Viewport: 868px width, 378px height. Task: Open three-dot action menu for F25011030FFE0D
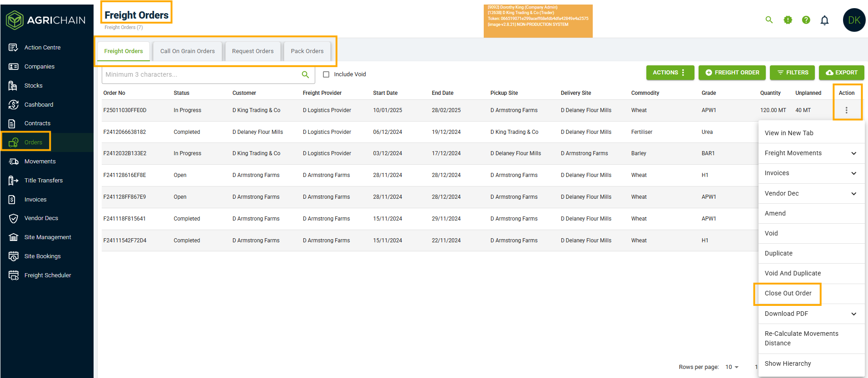point(846,110)
